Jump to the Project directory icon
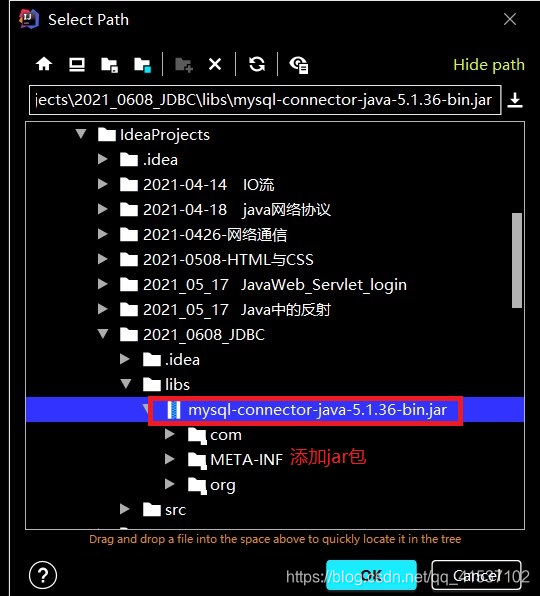The image size is (540, 596). (x=109, y=65)
